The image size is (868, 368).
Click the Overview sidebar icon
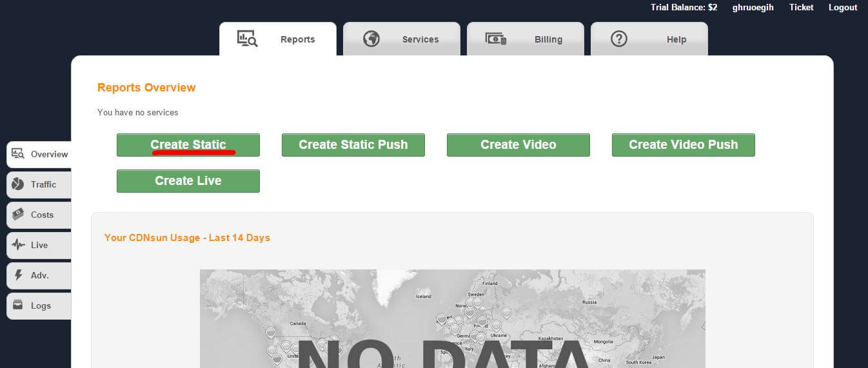(x=18, y=154)
